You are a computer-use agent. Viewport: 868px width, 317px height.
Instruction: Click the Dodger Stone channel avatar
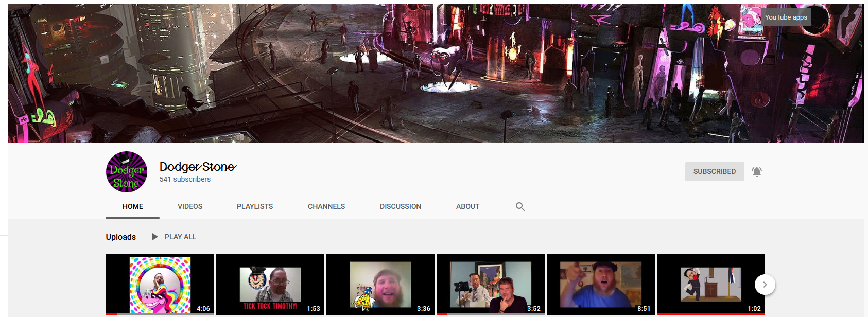tap(127, 172)
